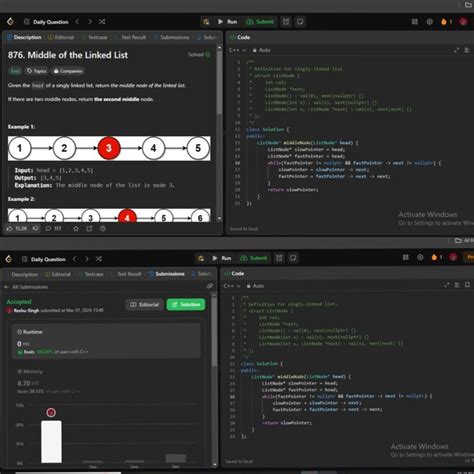
Task: Click the help circle icon beside the share icon
Action: 103,228
